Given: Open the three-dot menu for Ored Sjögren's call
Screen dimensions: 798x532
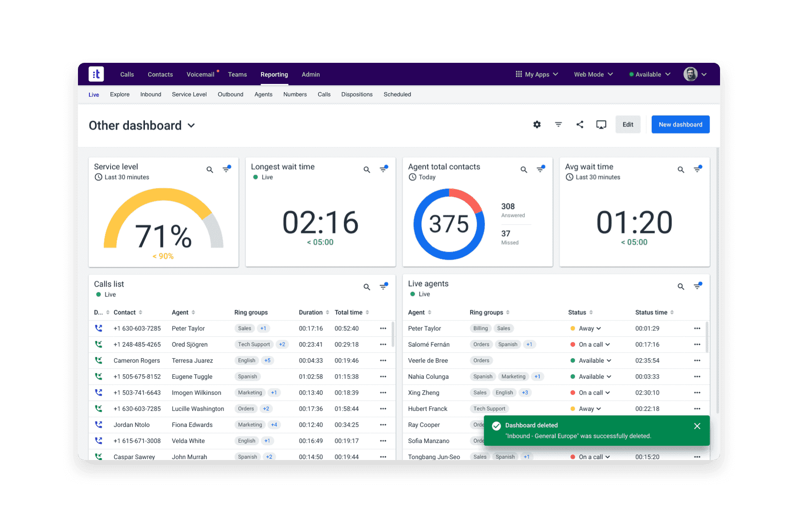Looking at the screenshot, I should tap(383, 344).
